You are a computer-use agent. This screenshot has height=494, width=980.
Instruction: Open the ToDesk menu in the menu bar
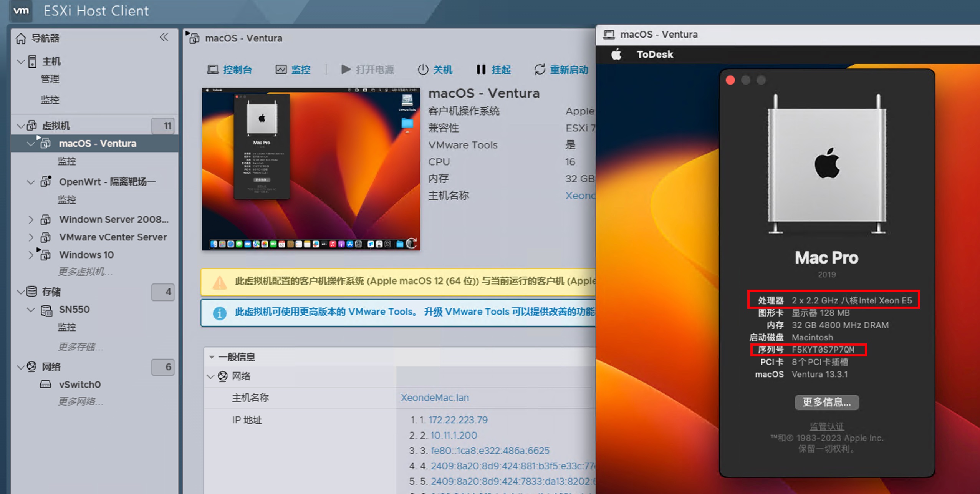(655, 55)
